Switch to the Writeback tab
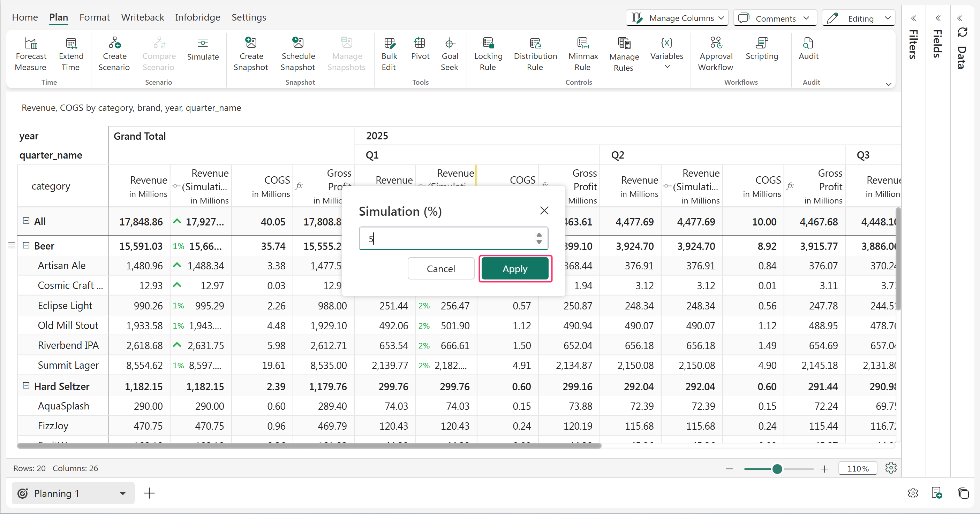Screen dimensions: 980x514 (x=143, y=17)
